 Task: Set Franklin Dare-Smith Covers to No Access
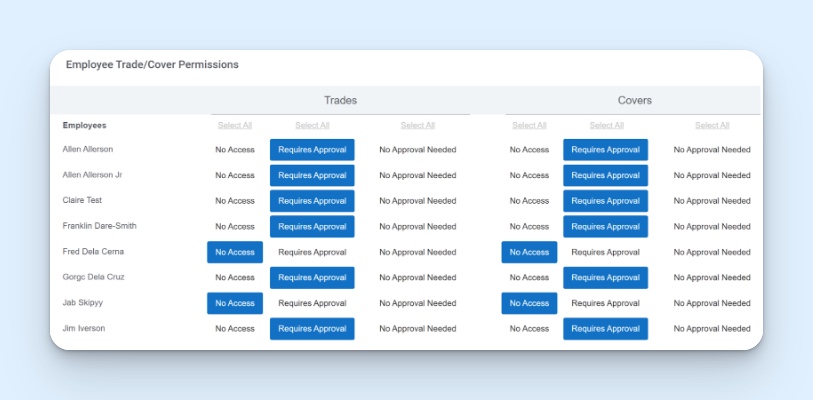529,227
